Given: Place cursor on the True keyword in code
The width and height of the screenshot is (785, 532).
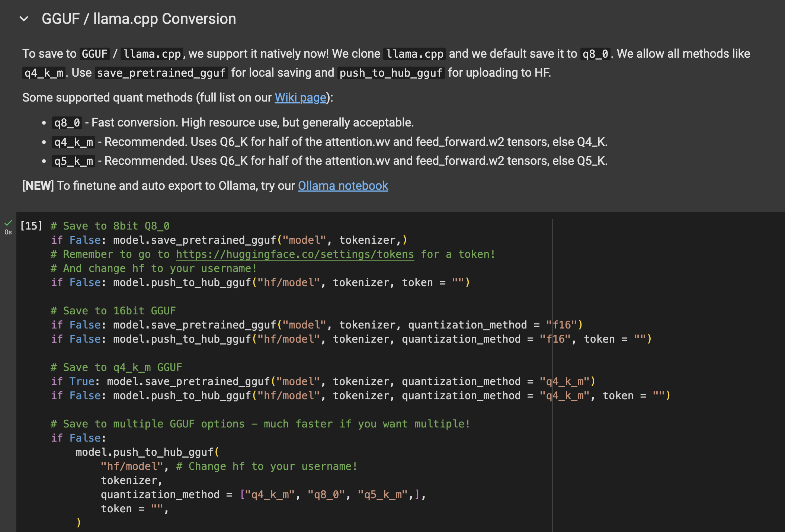Looking at the screenshot, I should pyautogui.click(x=82, y=382).
